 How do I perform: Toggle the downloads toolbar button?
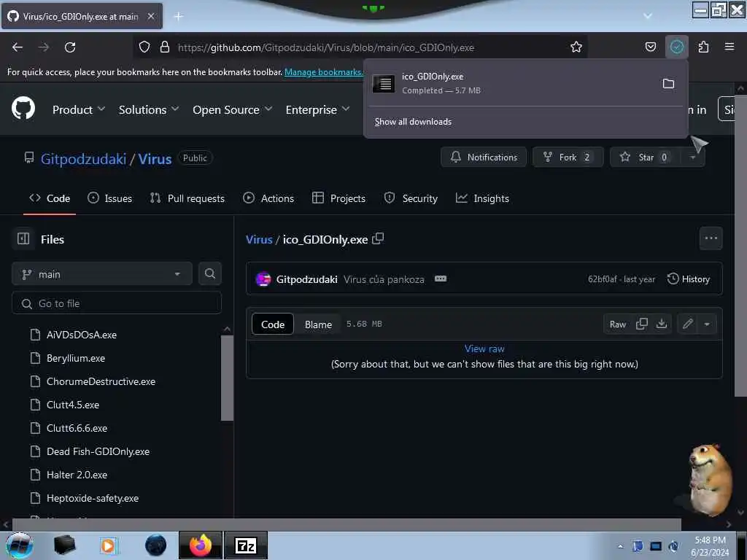pos(676,47)
